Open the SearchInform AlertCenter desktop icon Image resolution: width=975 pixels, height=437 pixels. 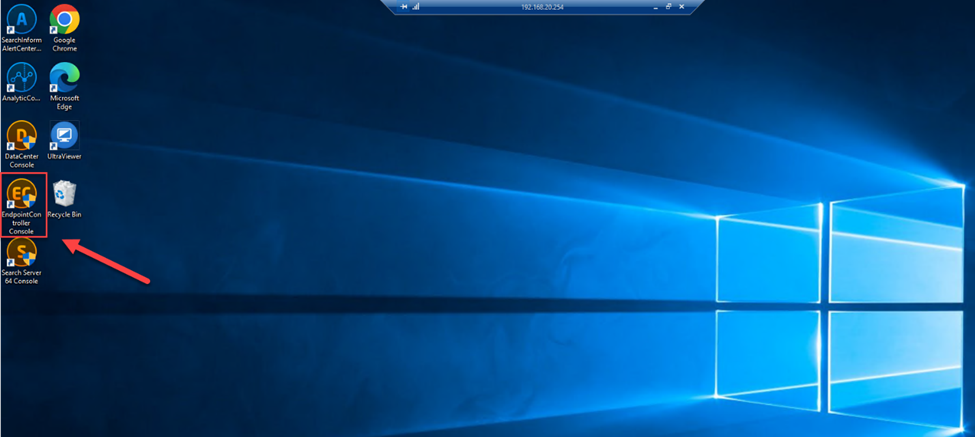pos(21,20)
